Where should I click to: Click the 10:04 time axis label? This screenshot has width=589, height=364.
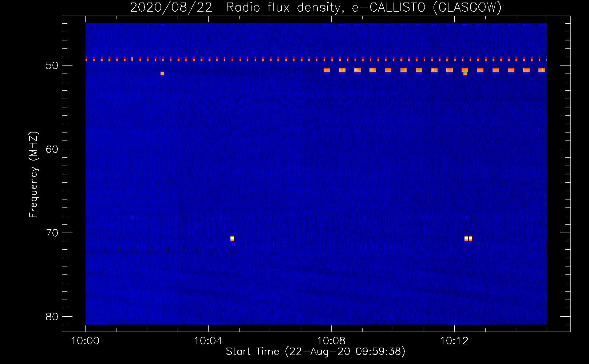pos(208,341)
